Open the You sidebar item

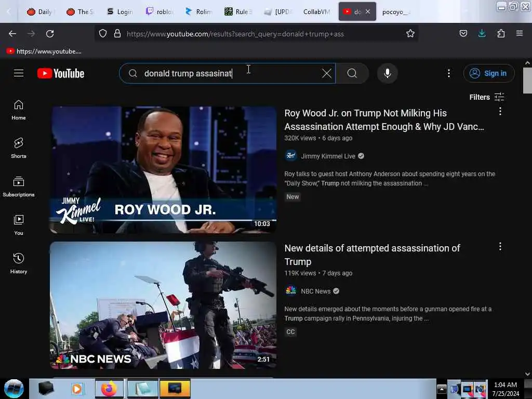(19, 225)
